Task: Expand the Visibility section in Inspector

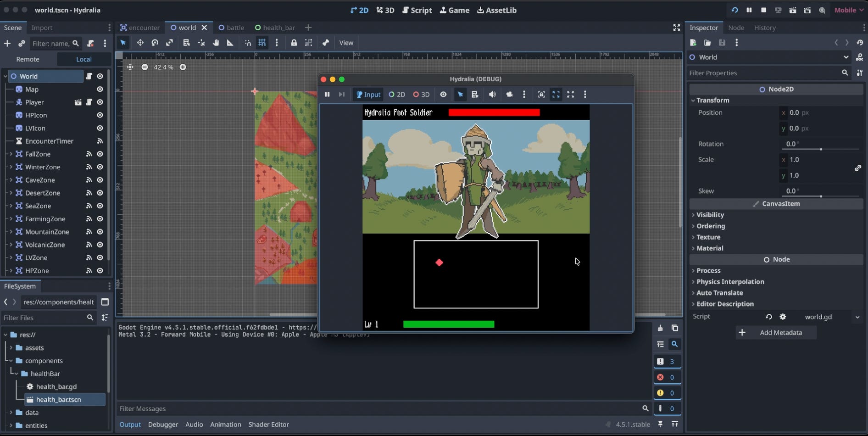Action: tap(710, 215)
